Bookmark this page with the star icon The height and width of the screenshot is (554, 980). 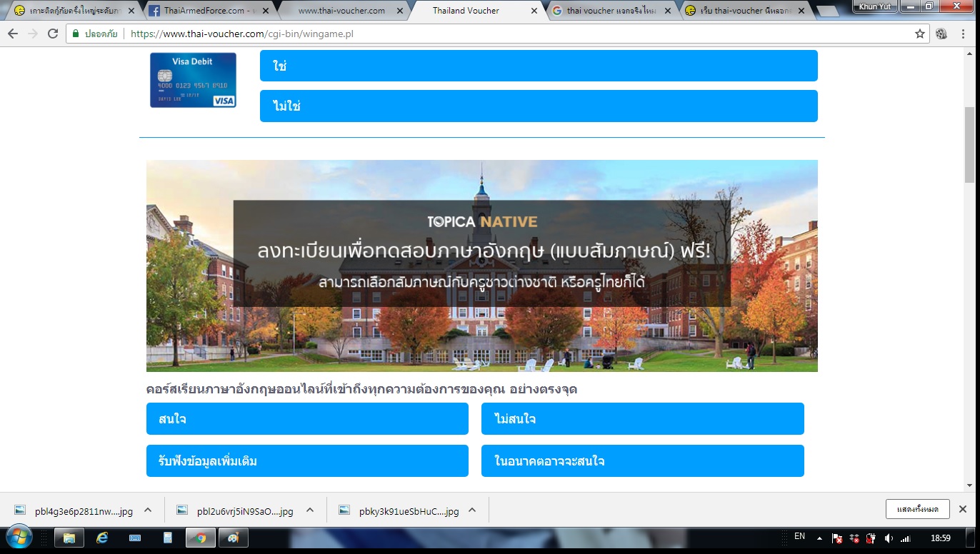[x=920, y=34]
